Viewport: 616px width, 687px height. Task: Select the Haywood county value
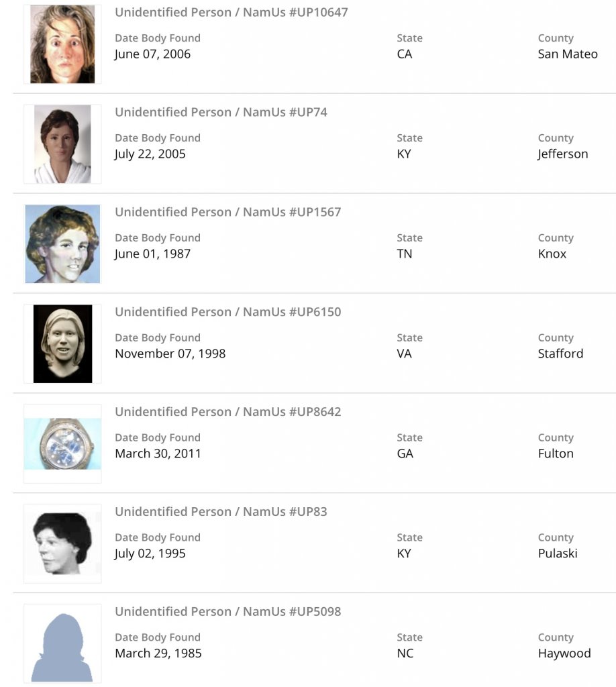564,653
